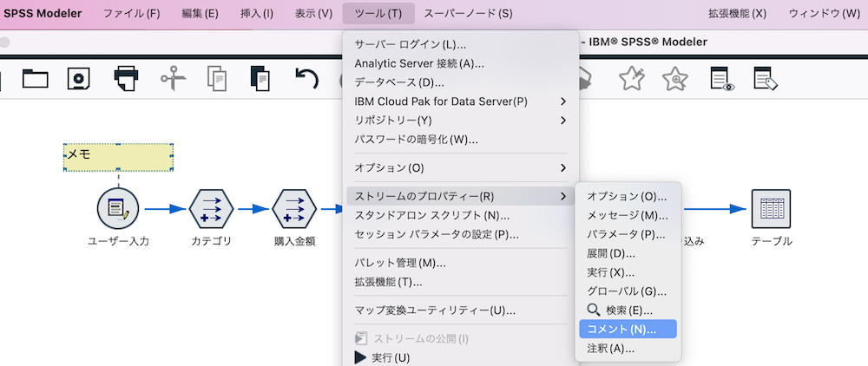Expand IBM Cloud Pak for Data Server submenu
The image size is (868, 366).
click(x=461, y=101)
